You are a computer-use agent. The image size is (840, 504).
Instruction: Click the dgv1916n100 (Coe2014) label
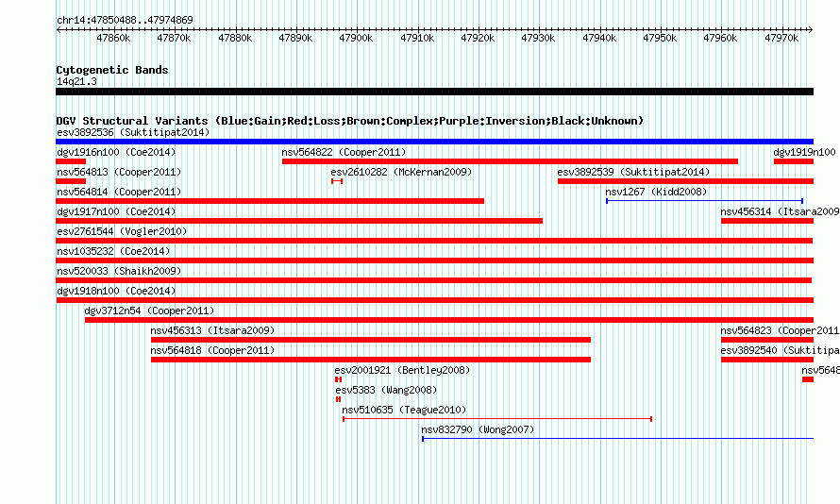(x=116, y=152)
